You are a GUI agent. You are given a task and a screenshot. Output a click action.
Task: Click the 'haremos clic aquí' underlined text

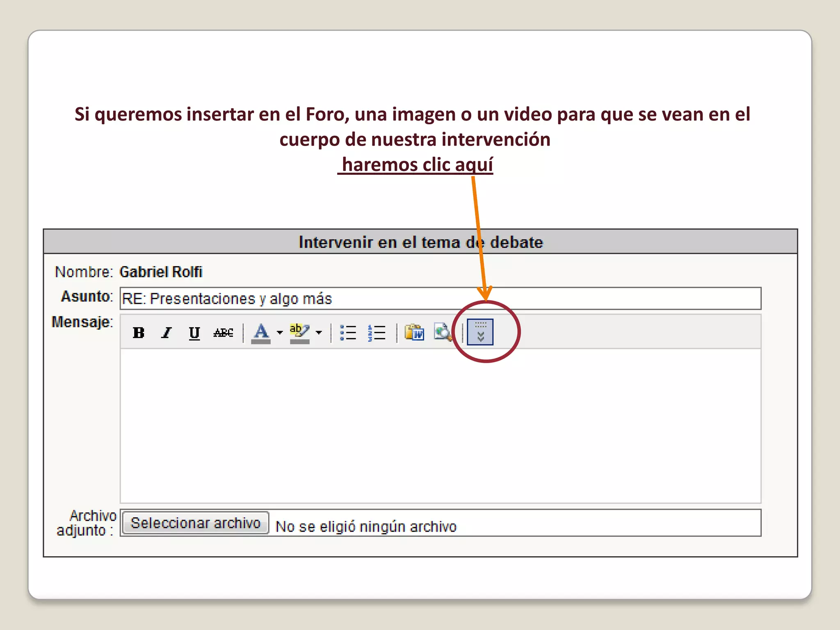point(417,165)
